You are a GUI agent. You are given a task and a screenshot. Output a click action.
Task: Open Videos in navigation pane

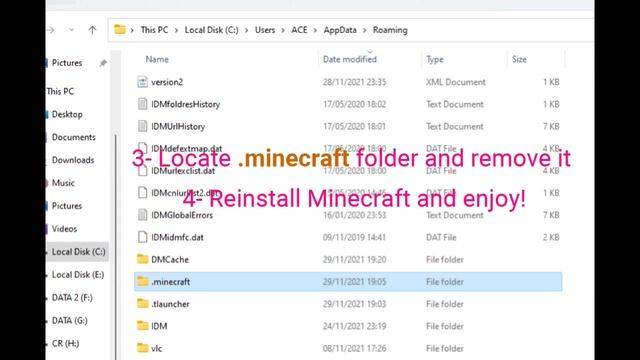tap(64, 229)
